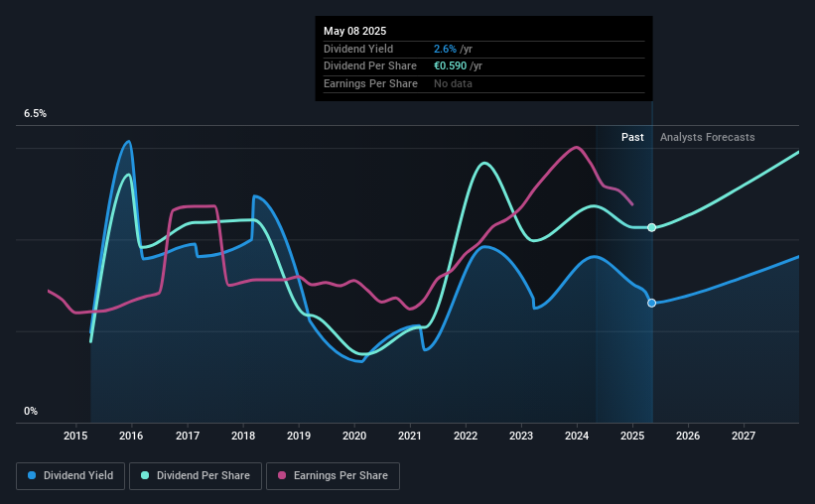The image size is (815, 504).
Task: Click the 2016 x-axis label
Action: [131, 436]
